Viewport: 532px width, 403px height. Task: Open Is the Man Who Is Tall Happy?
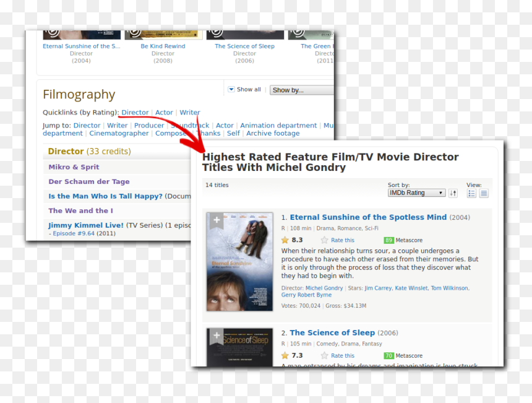click(x=105, y=196)
